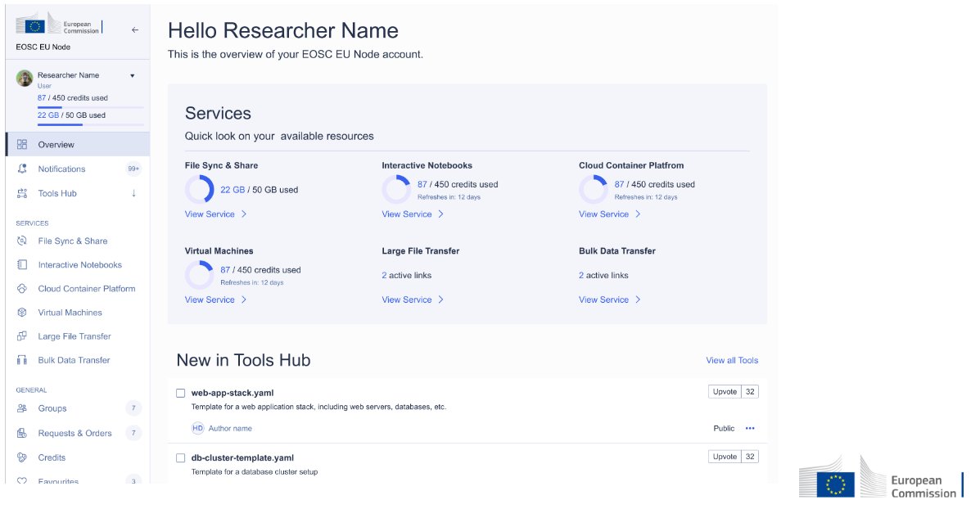
Task: Check the web-app-stack.yaml checkbox
Action: [x=181, y=393]
